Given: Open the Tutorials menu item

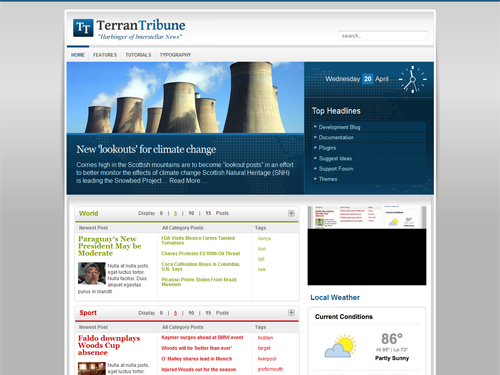Looking at the screenshot, I should (138, 55).
